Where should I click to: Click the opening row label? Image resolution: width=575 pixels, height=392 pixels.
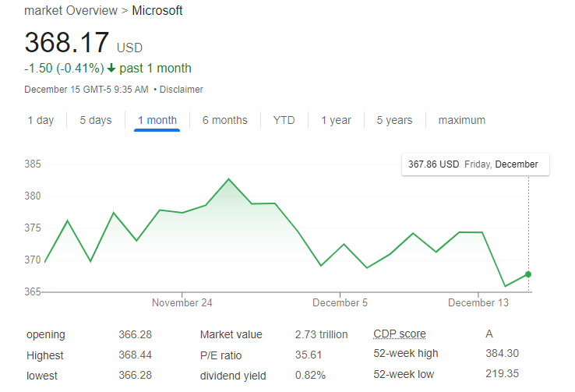[46, 335]
